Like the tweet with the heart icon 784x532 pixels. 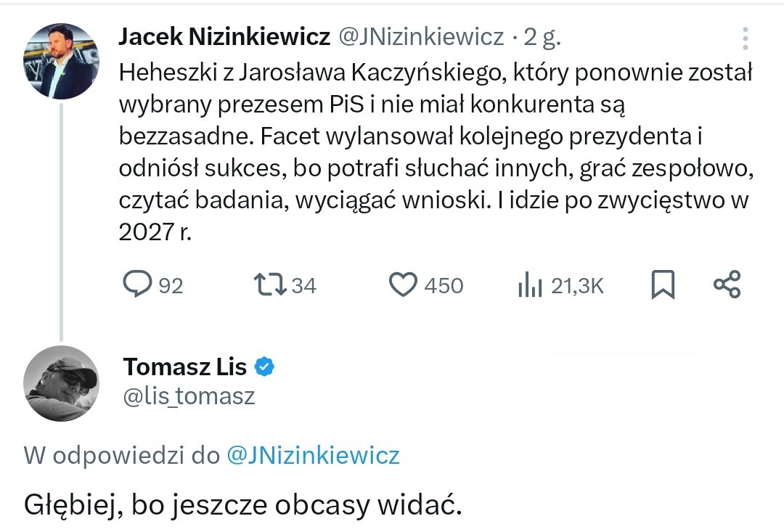click(403, 285)
